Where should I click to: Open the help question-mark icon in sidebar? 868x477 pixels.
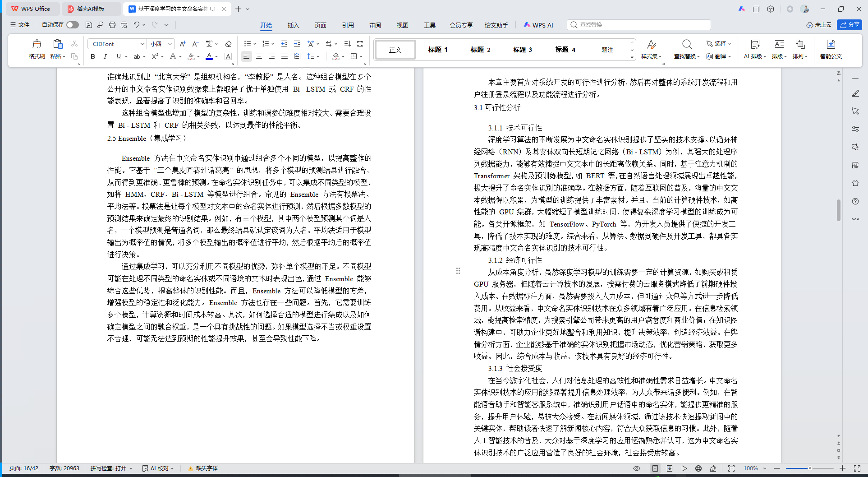(x=855, y=201)
